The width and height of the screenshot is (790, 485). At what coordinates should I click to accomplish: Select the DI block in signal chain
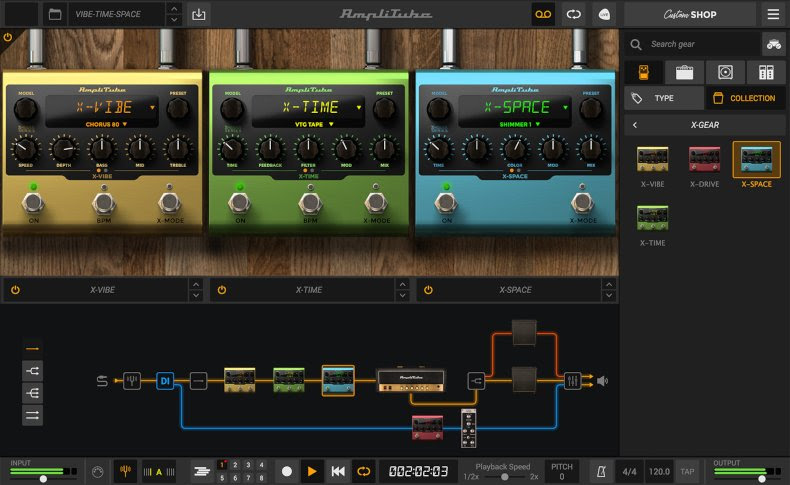164,381
